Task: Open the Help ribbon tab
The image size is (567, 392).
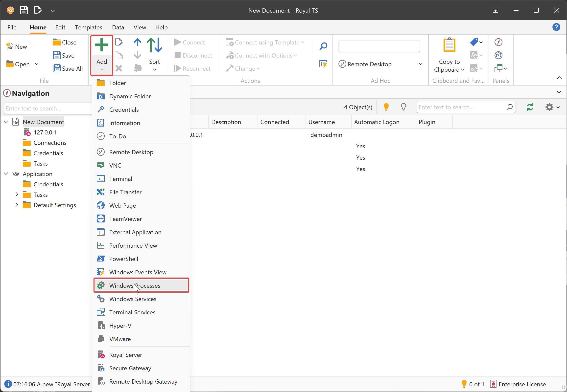Action: tap(162, 27)
